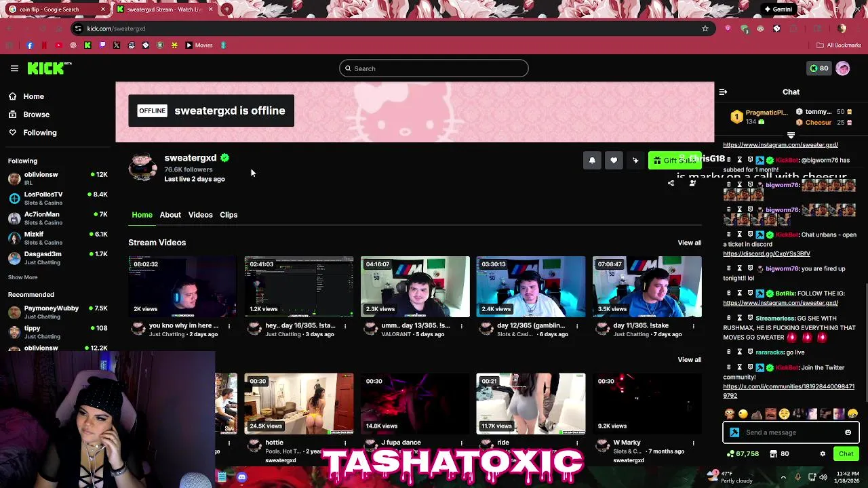Screen dimensions: 868x488
Task: Expand Show more under Following list
Action: pyautogui.click(x=22, y=277)
